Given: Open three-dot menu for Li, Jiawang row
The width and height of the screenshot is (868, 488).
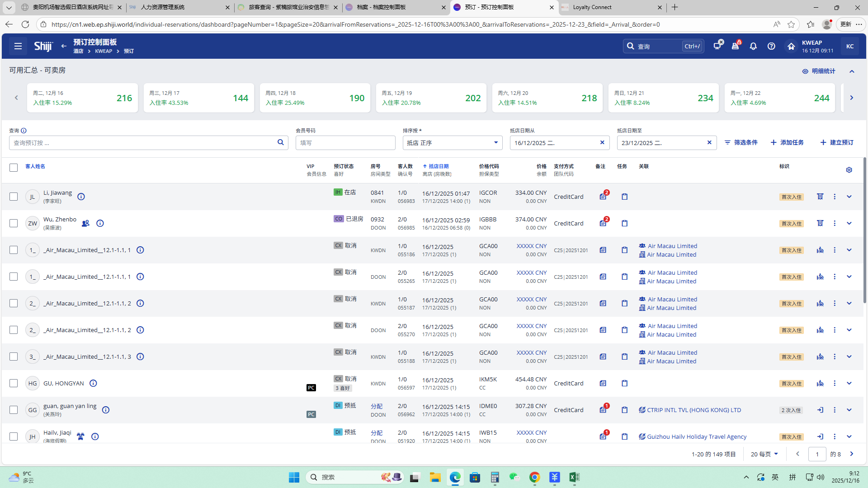Looking at the screenshot, I should pos(835,197).
